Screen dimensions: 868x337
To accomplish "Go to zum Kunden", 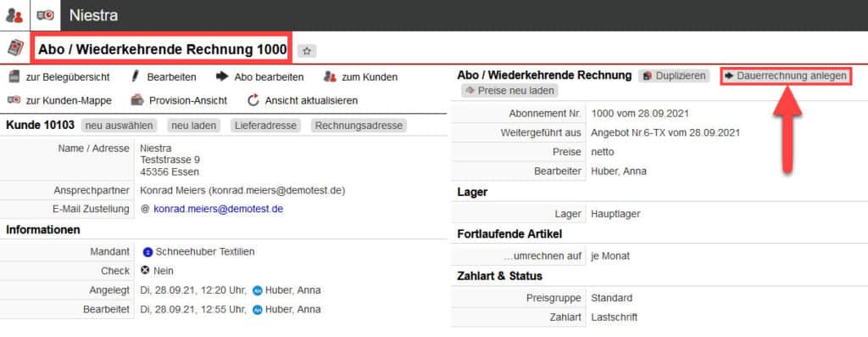I will tap(360, 77).
